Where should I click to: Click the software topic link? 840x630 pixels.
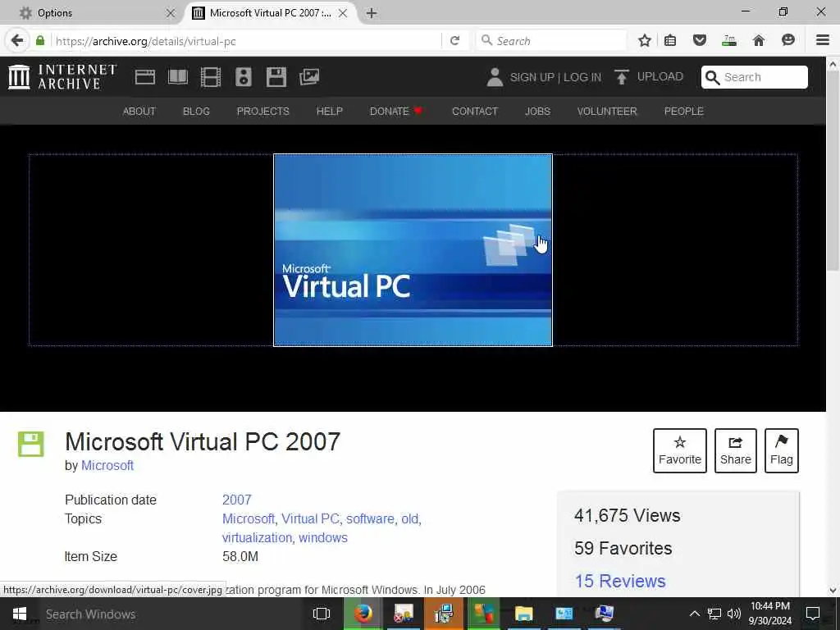tap(371, 519)
